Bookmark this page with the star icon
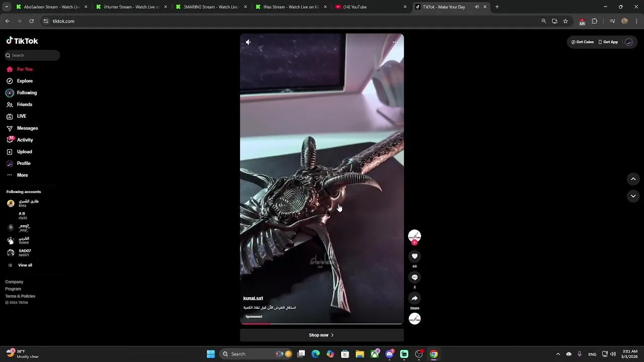This screenshot has width=644, height=362. (x=566, y=21)
